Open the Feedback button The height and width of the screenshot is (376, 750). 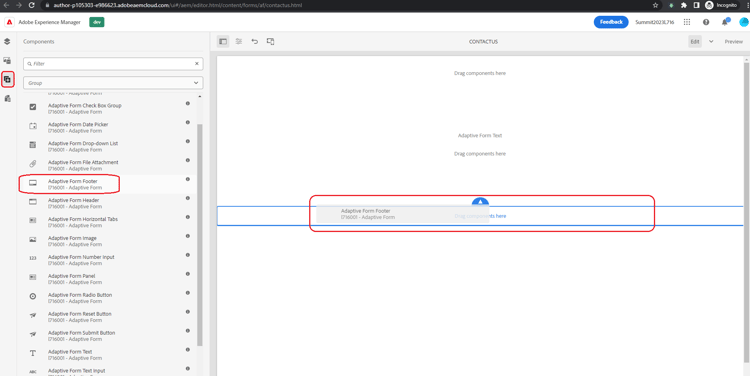(x=611, y=22)
